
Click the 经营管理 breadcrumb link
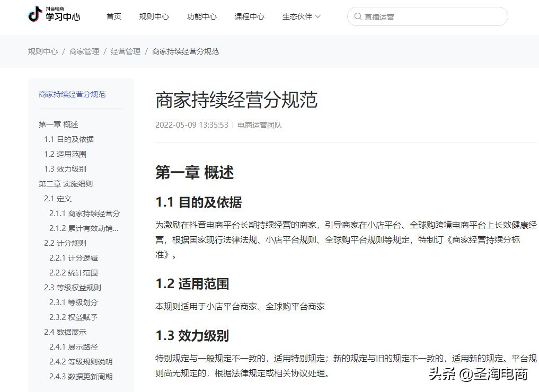coord(126,51)
